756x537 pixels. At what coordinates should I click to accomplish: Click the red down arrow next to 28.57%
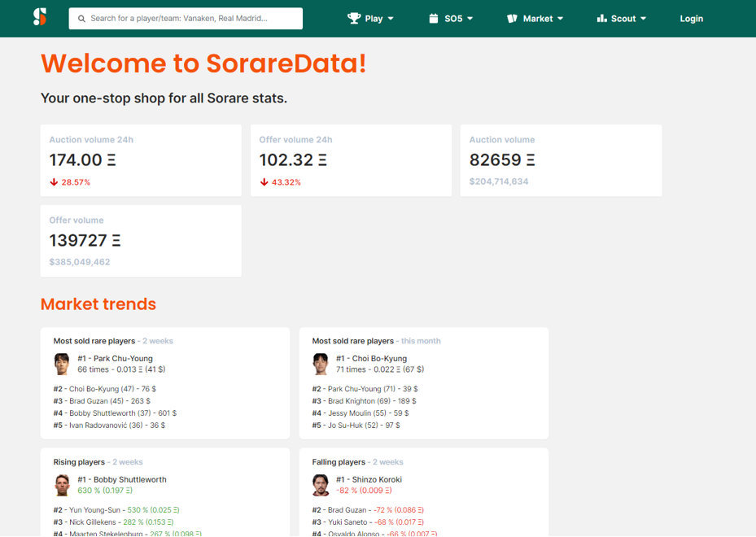[54, 182]
